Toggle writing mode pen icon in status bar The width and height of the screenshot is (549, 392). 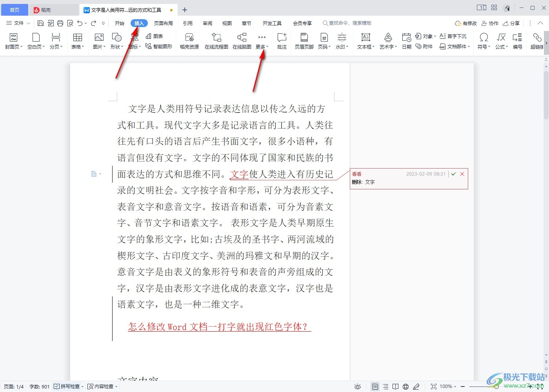(x=416, y=387)
